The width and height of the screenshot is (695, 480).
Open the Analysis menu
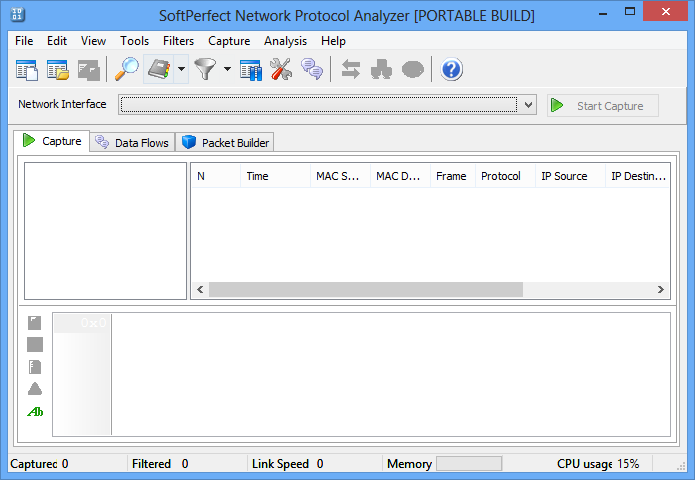click(x=285, y=41)
